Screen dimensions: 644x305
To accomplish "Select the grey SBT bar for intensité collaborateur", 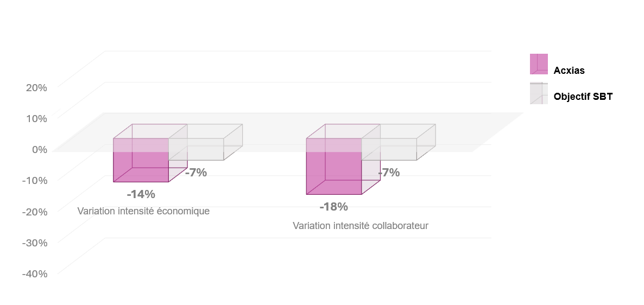I will pyautogui.click(x=389, y=149).
